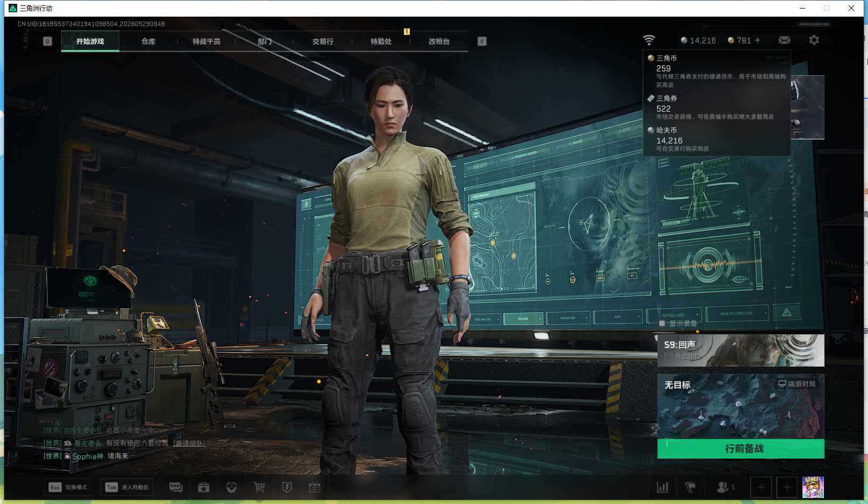Click the Q key previous-tab icon
Viewport: 868px width, 504px height.
[47, 41]
